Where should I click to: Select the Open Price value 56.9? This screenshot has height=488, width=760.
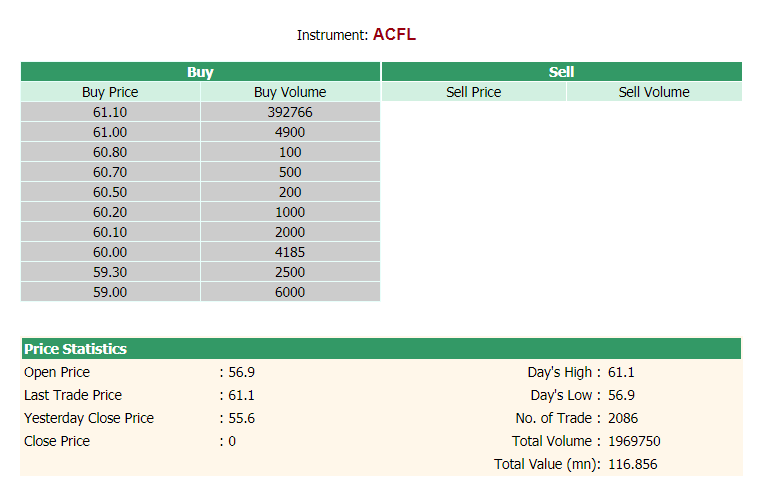(241, 372)
